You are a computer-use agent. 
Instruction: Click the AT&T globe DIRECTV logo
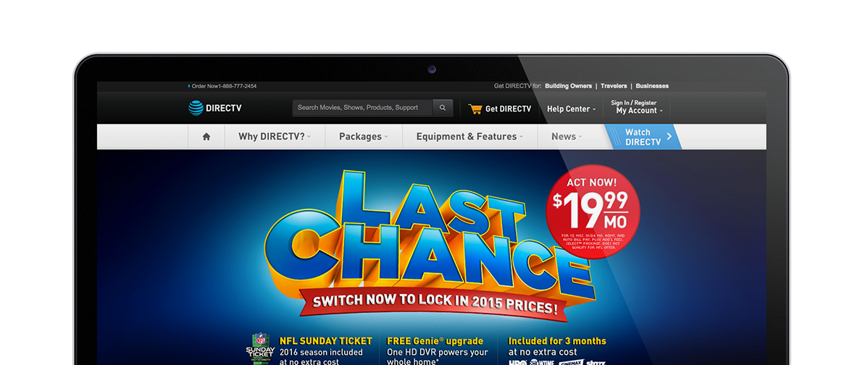pyautogui.click(x=214, y=108)
